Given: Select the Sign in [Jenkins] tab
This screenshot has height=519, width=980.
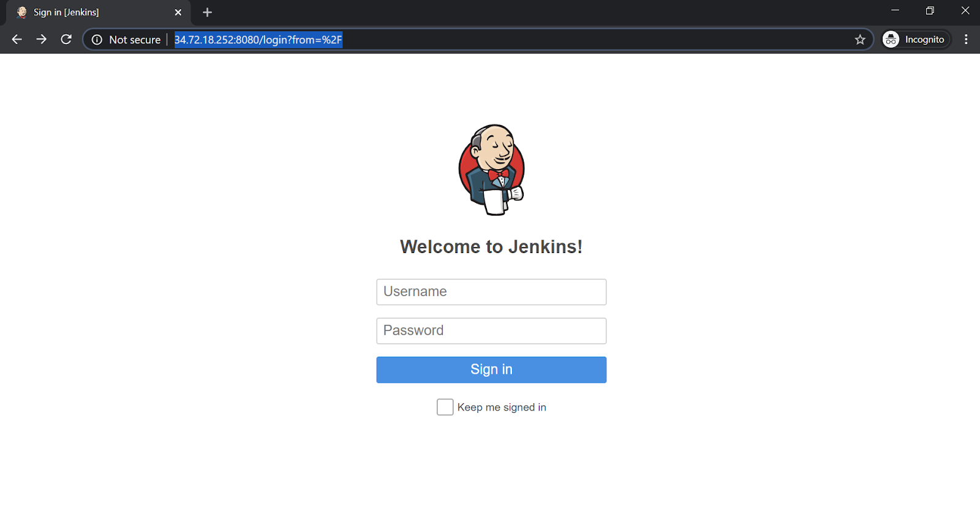Looking at the screenshot, I should point(98,12).
